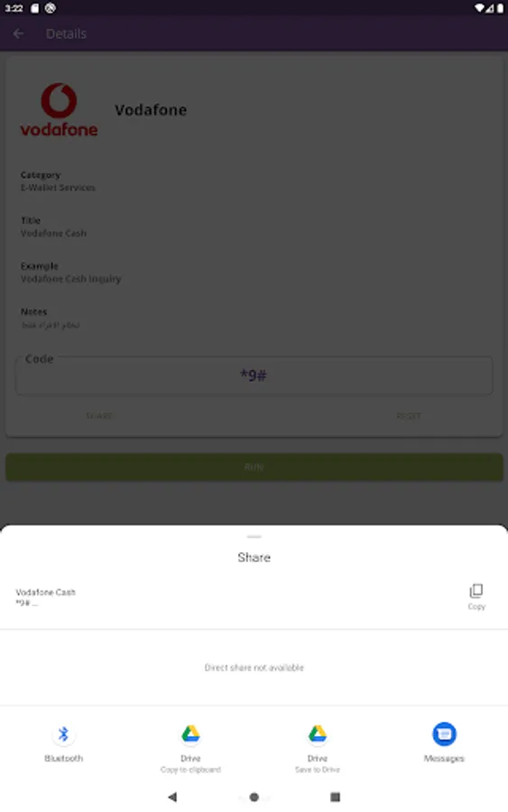Tap the Share sheet title
Screen dimensions: 508x812
[254, 558]
